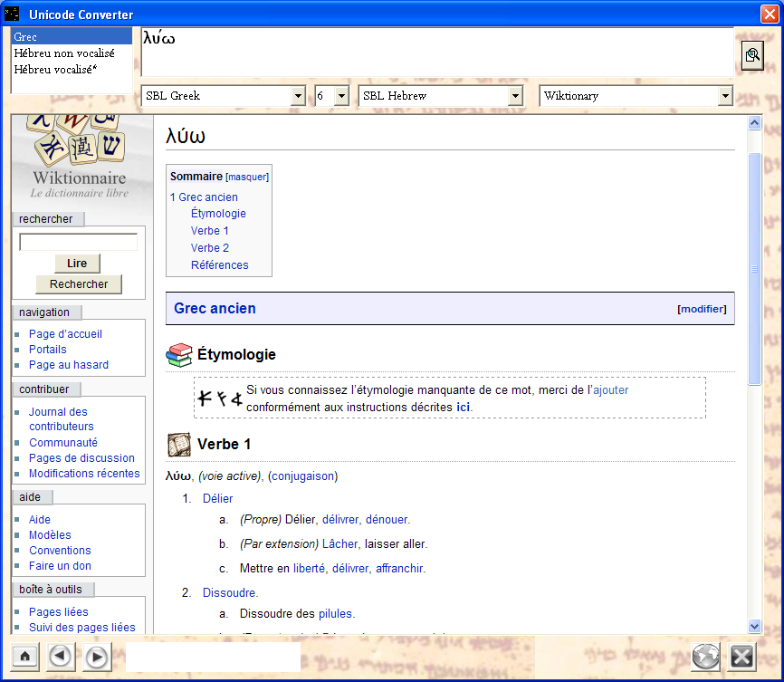The width and height of the screenshot is (784, 682).
Task: Open Suivi des pages liées link
Action: tap(82, 628)
